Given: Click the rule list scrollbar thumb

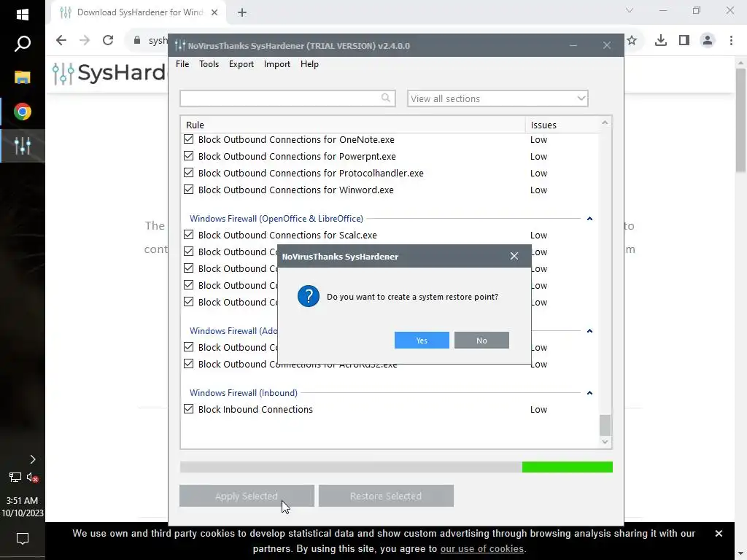Looking at the screenshot, I should click(x=605, y=425).
